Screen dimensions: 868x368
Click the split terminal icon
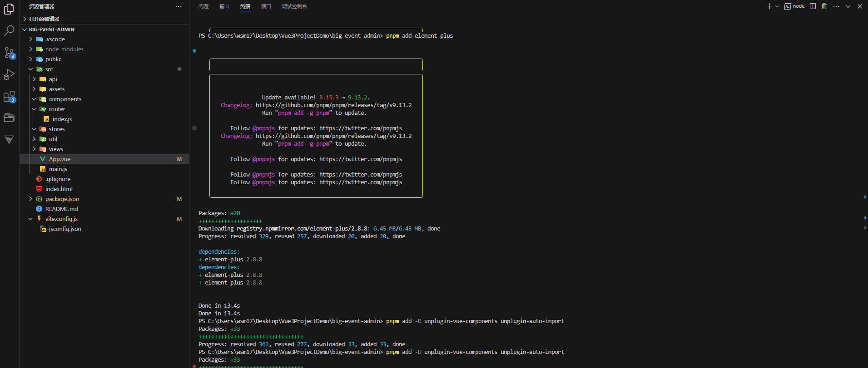[813, 6]
